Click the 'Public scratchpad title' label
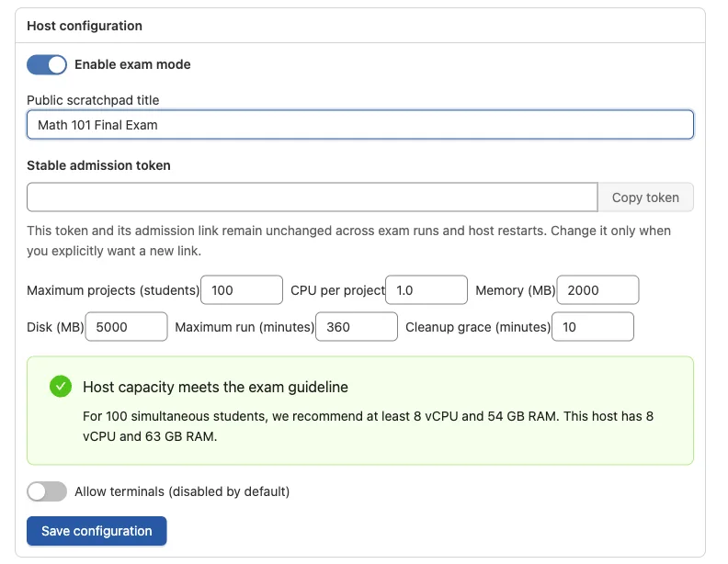Viewport: 728px width, 564px height. pos(93,100)
